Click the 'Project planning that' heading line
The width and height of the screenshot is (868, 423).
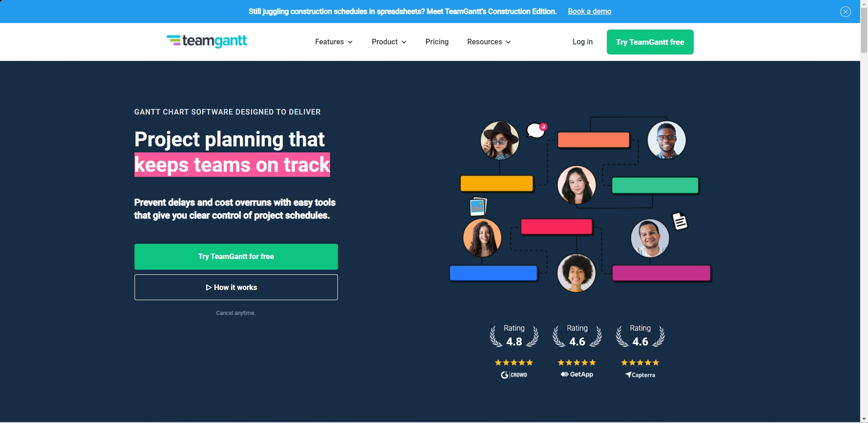[x=229, y=139]
